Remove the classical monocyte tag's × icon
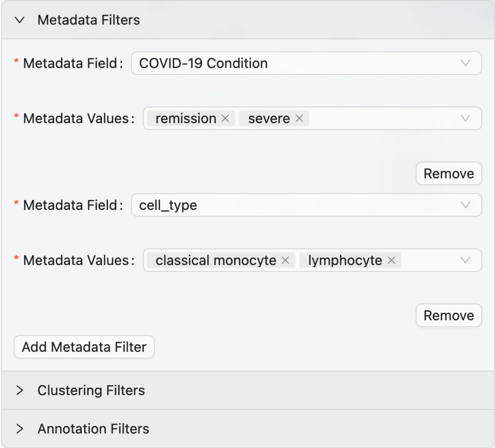Image resolution: width=495 pixels, height=448 pixels. pos(286,260)
